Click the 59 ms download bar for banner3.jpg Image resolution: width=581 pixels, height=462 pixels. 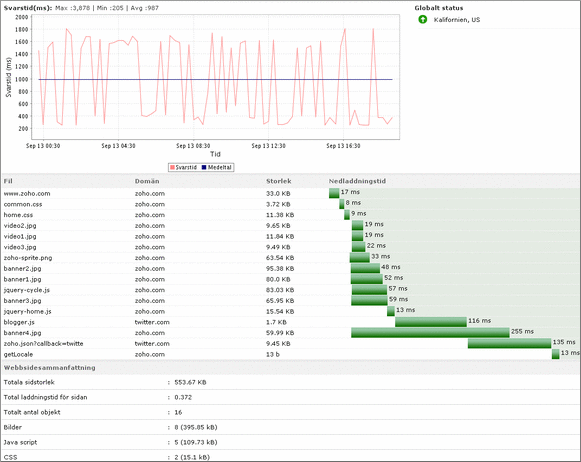click(369, 300)
